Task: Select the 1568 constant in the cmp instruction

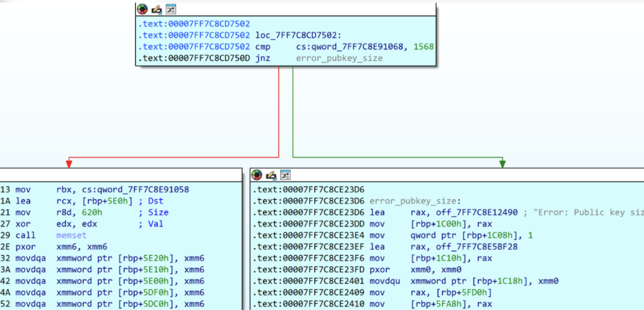Action: pos(423,47)
